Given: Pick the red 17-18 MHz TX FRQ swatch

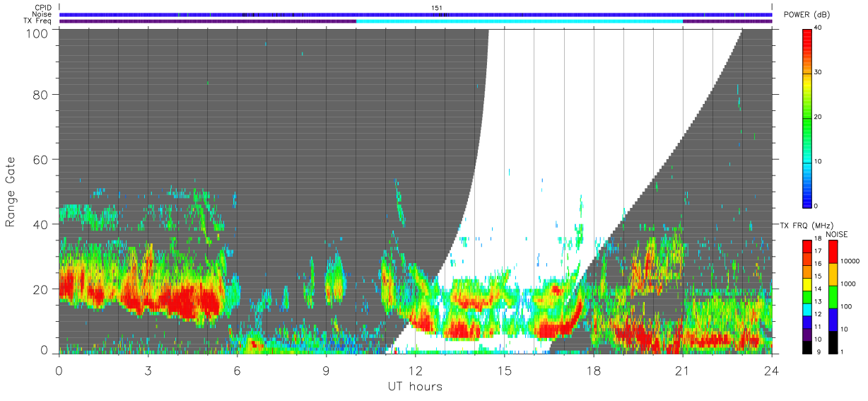Looking at the screenshot, I should (x=807, y=246).
